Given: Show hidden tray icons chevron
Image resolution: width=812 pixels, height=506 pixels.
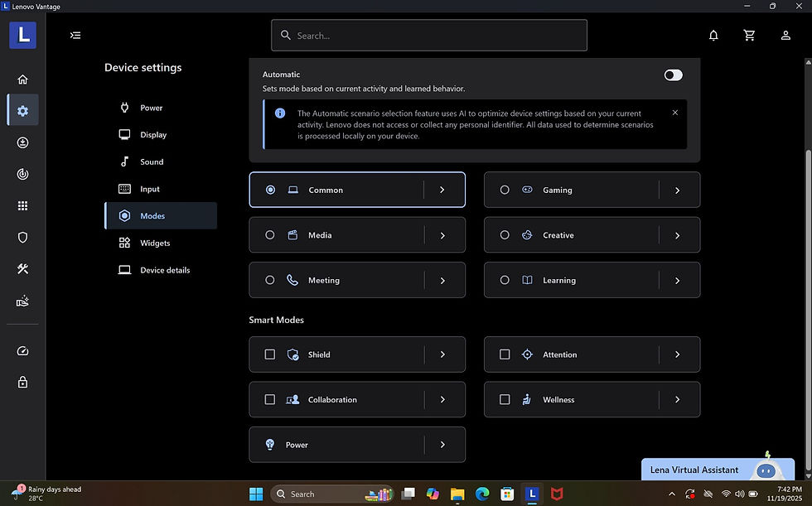Looking at the screenshot, I should [x=672, y=494].
